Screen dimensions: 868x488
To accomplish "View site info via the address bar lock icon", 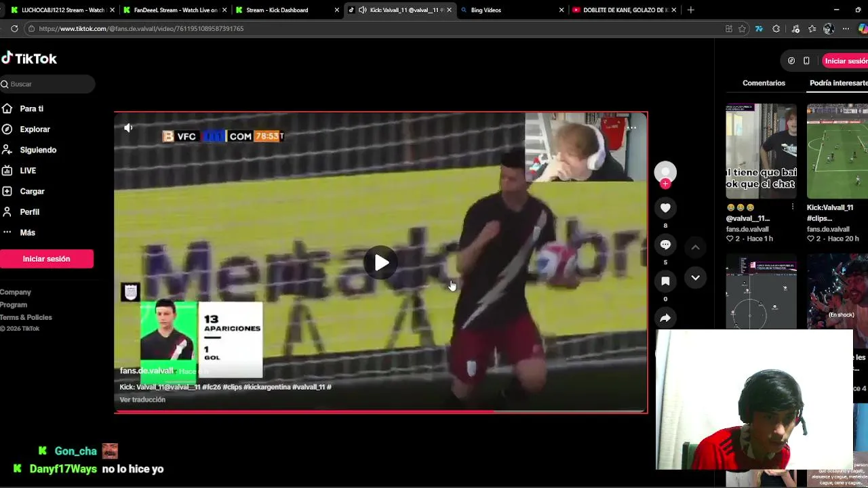I will 31,28.
